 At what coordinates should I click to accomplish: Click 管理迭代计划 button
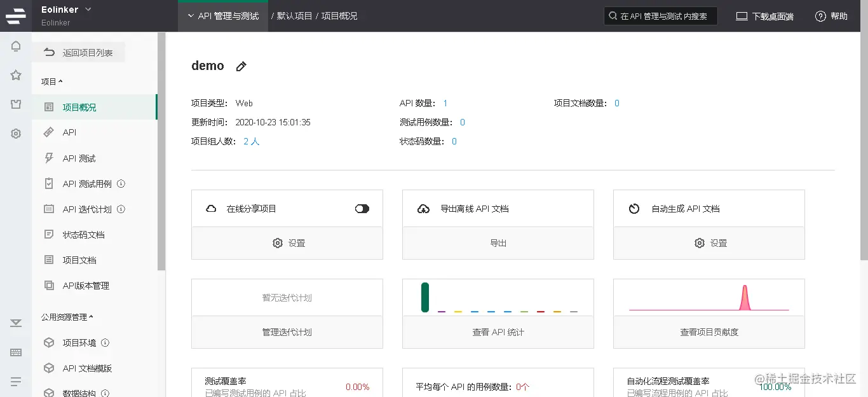pyautogui.click(x=287, y=332)
